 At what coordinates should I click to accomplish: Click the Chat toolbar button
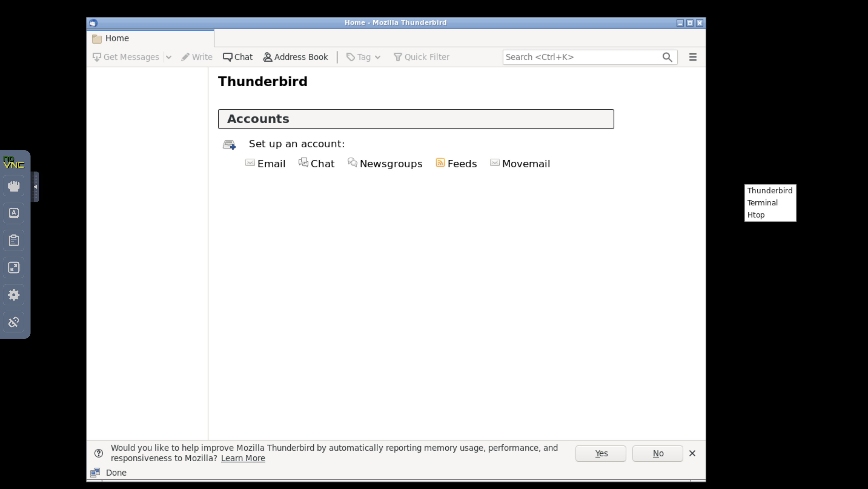[x=238, y=57]
